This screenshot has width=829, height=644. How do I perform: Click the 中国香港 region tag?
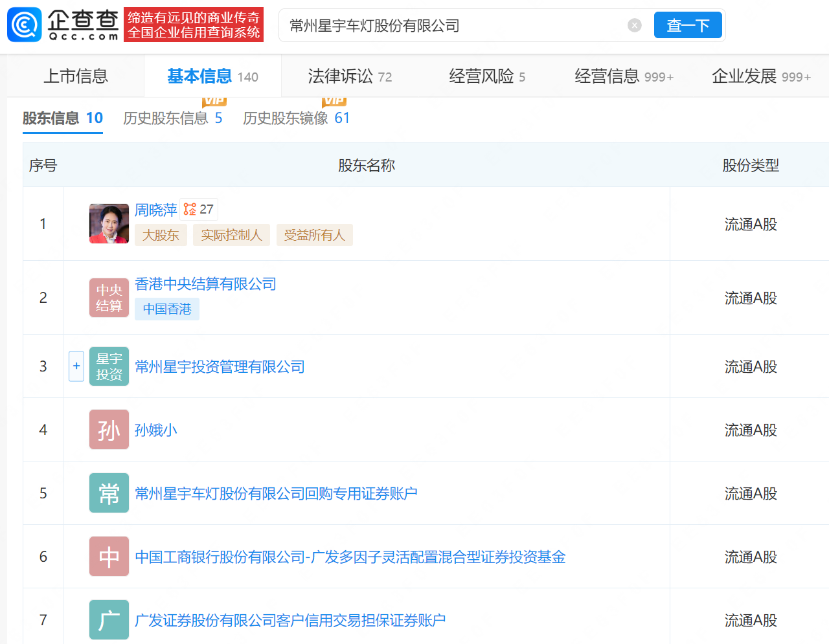click(x=167, y=309)
